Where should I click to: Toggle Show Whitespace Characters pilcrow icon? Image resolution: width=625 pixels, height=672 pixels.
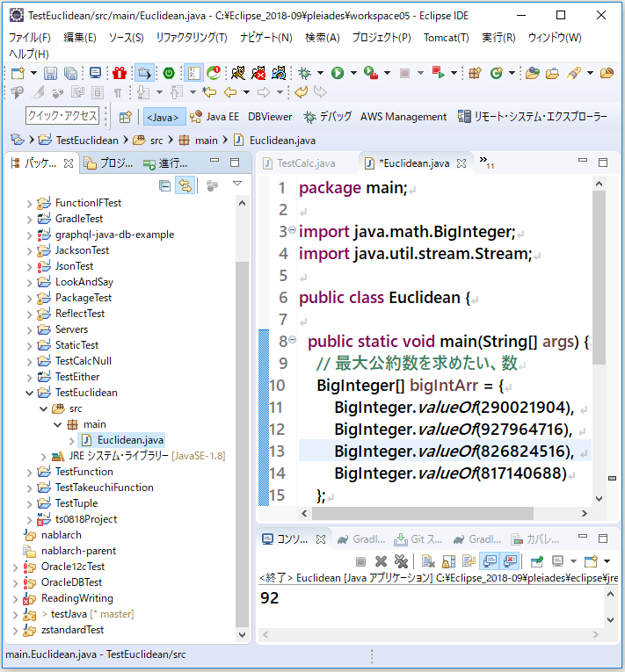pyautogui.click(x=118, y=92)
